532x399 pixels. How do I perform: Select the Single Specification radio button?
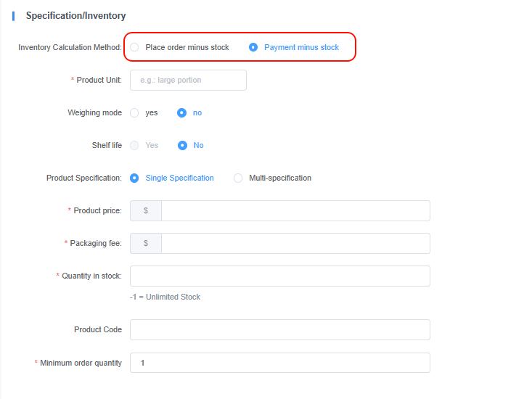pyautogui.click(x=135, y=178)
